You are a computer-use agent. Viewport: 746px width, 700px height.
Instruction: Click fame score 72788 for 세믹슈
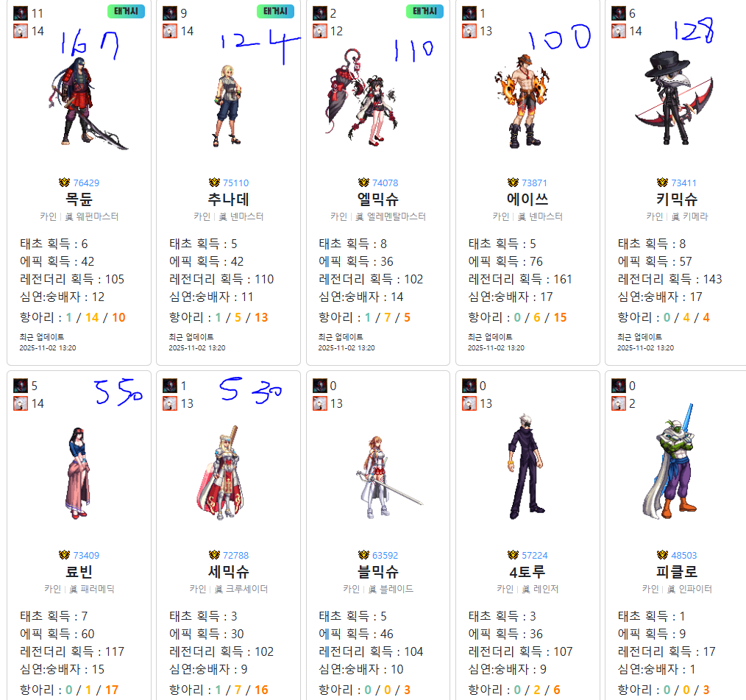click(235, 555)
